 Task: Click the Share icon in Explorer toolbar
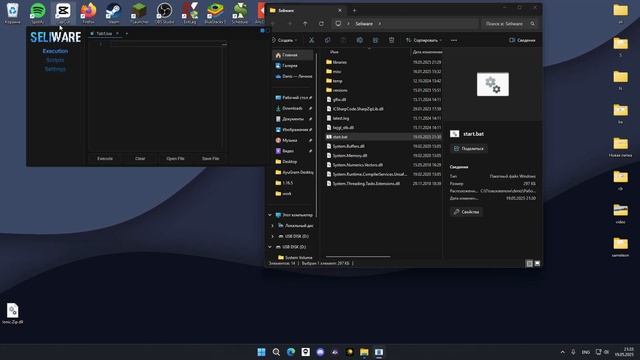(x=375, y=40)
